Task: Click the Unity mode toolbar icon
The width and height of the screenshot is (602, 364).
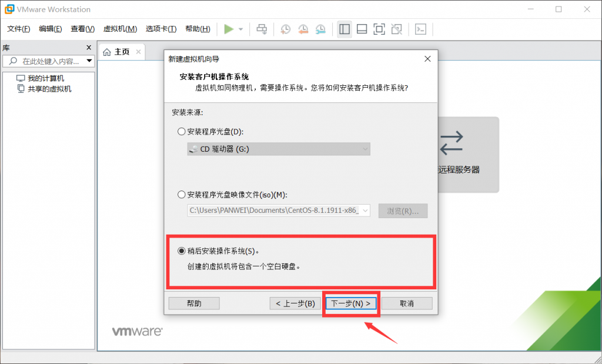Action: [x=397, y=29]
